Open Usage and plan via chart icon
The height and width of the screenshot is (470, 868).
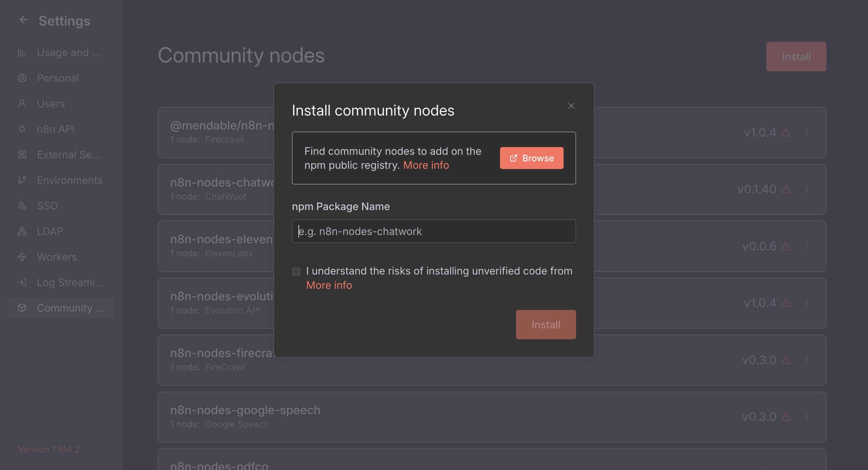(x=22, y=53)
